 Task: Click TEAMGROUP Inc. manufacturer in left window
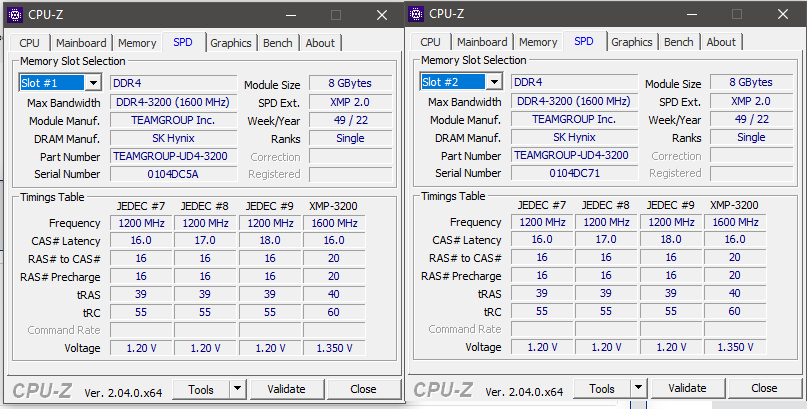[173, 120]
